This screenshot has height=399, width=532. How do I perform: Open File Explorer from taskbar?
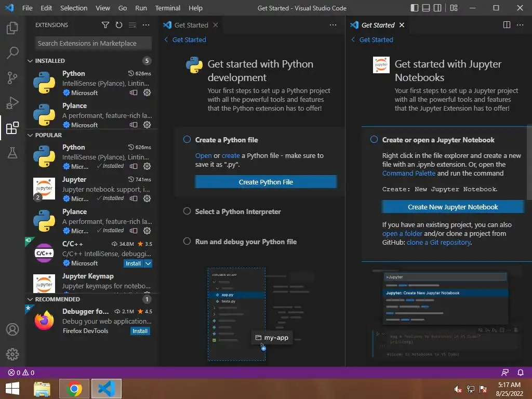pyautogui.click(x=43, y=389)
